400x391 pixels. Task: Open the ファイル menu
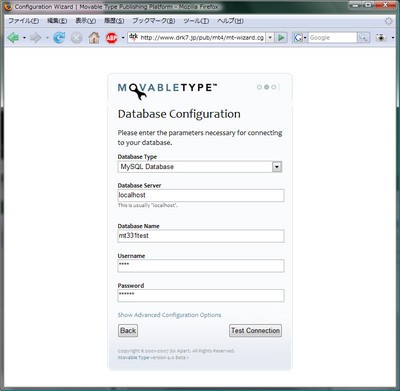tap(24, 21)
